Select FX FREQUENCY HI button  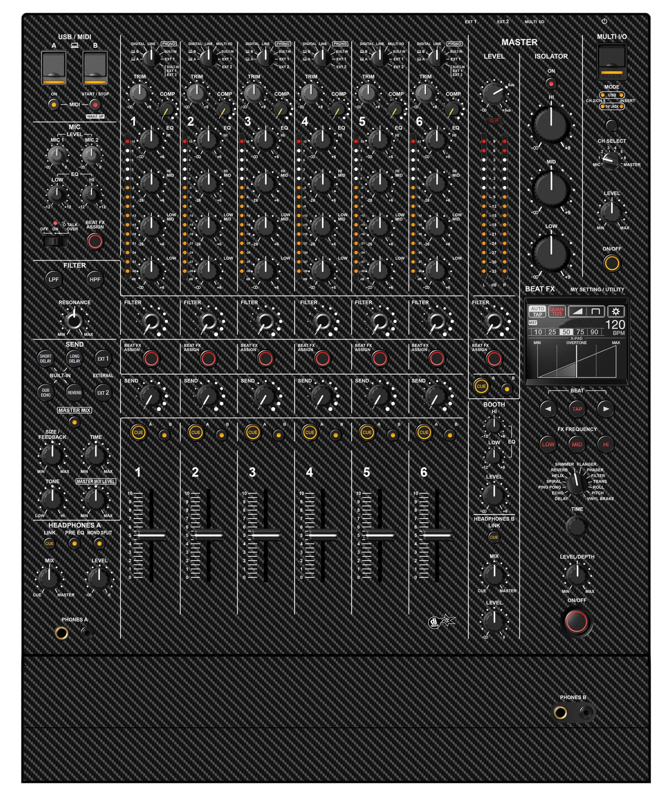pyautogui.click(x=606, y=444)
